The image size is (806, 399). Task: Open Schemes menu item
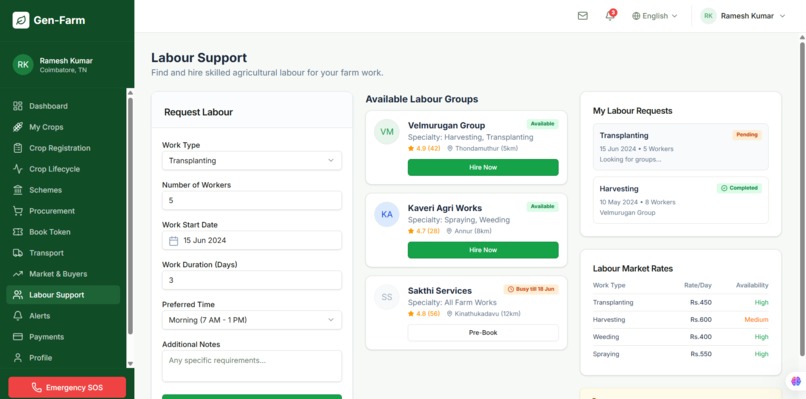point(63,190)
